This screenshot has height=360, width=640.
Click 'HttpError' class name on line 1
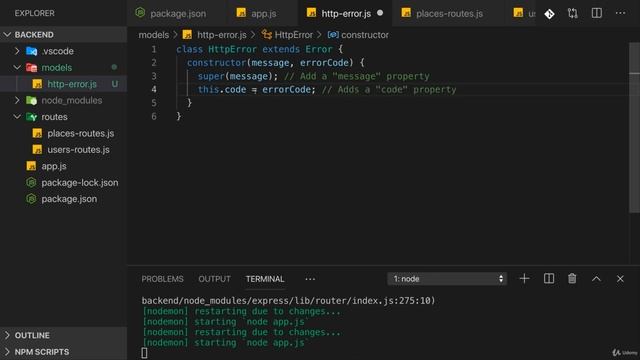[x=232, y=49]
